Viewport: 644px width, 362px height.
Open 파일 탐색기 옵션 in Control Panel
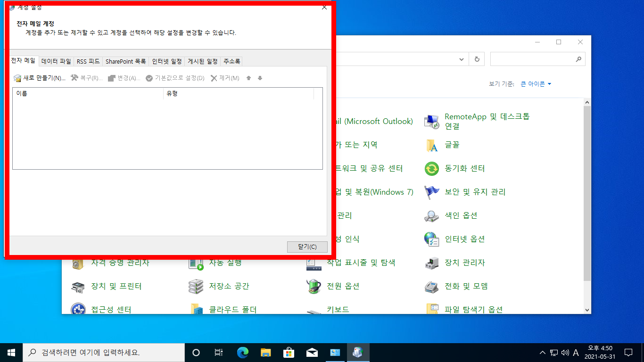(x=464, y=309)
